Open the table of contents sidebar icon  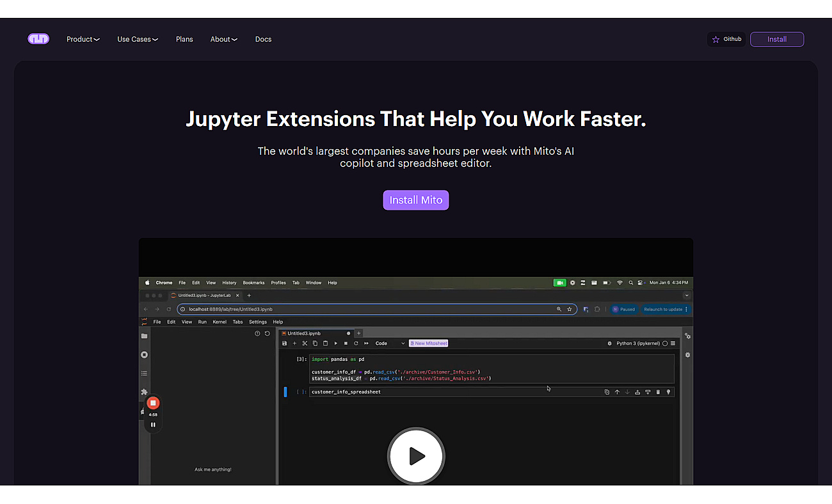pyautogui.click(x=144, y=373)
